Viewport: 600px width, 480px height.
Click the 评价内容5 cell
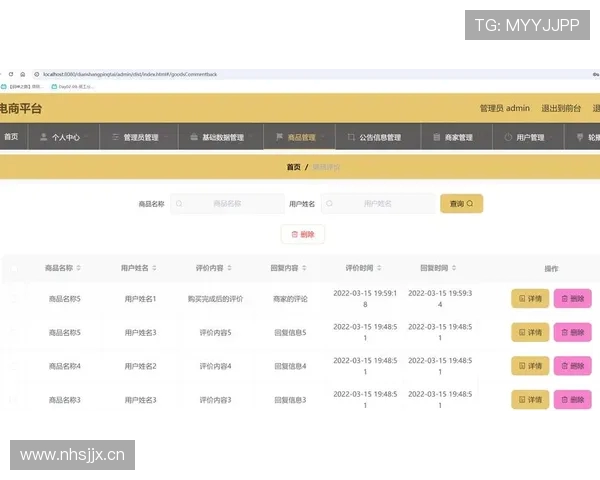pyautogui.click(x=215, y=333)
